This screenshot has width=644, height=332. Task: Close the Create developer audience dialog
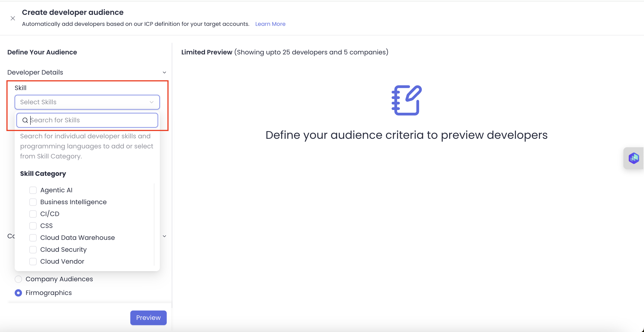tap(13, 18)
